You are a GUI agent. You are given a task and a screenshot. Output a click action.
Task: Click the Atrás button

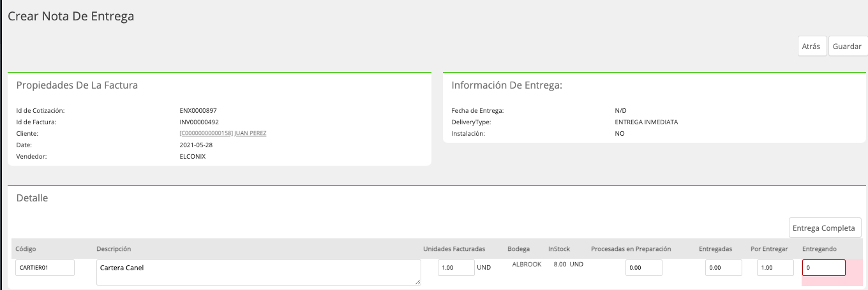coord(812,47)
